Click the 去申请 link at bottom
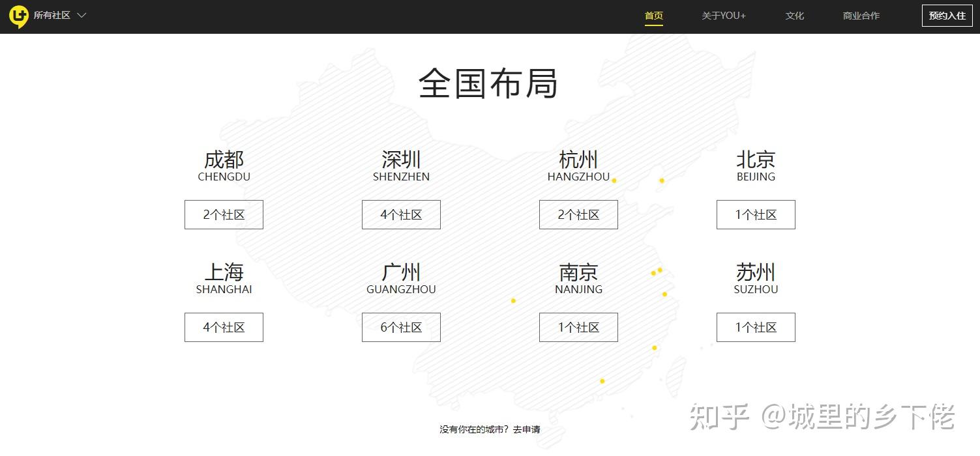 [x=527, y=429]
